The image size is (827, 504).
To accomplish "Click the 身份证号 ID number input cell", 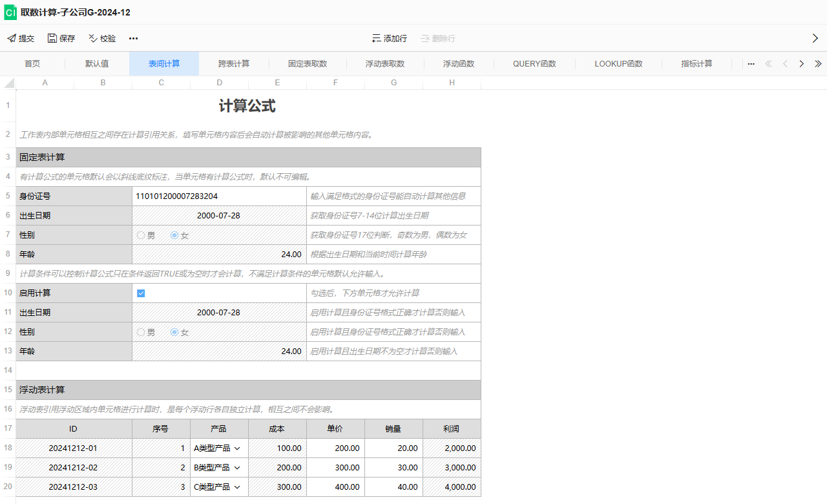I will click(220, 196).
